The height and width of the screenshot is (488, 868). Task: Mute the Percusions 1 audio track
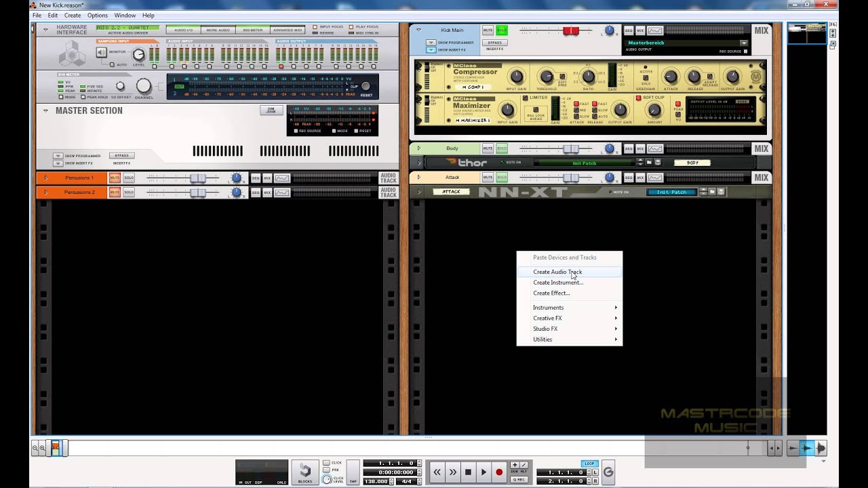coord(115,178)
